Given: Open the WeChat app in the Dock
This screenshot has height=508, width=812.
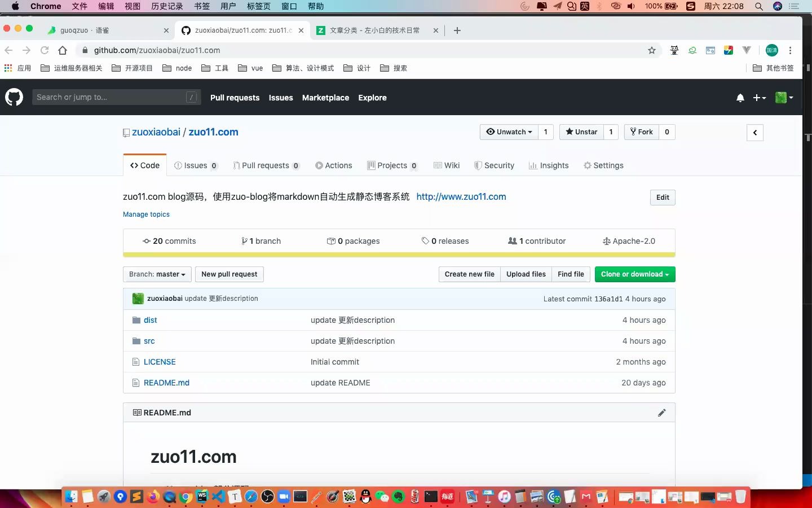Looking at the screenshot, I should (x=382, y=497).
